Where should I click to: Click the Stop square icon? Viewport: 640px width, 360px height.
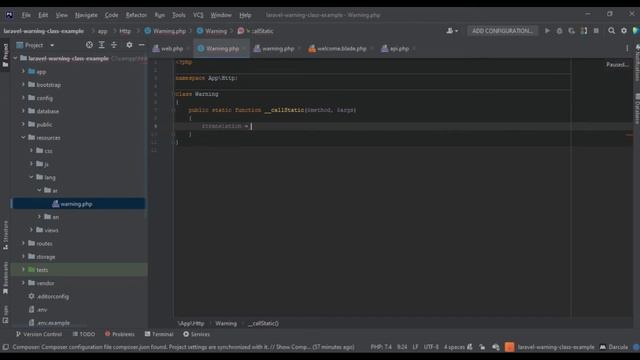coord(596,31)
